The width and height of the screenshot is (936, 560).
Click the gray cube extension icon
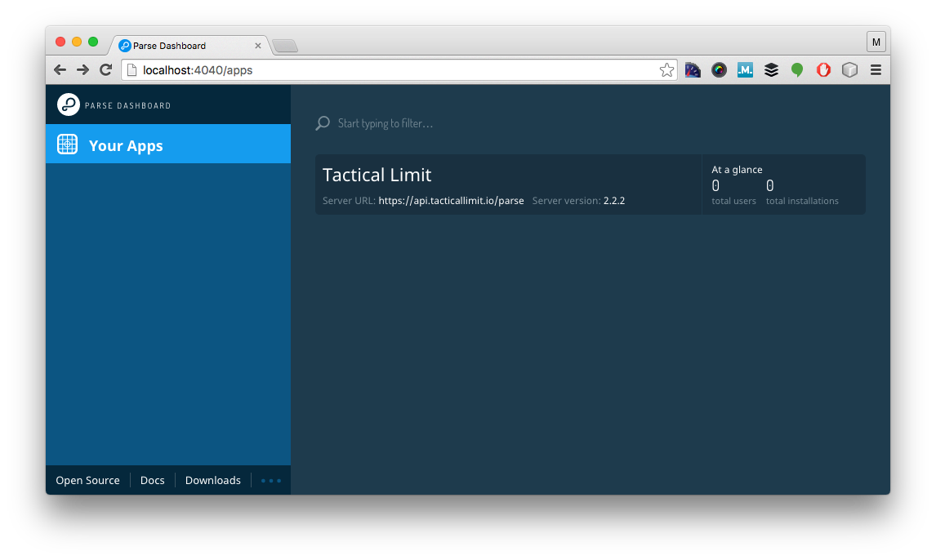(x=849, y=69)
